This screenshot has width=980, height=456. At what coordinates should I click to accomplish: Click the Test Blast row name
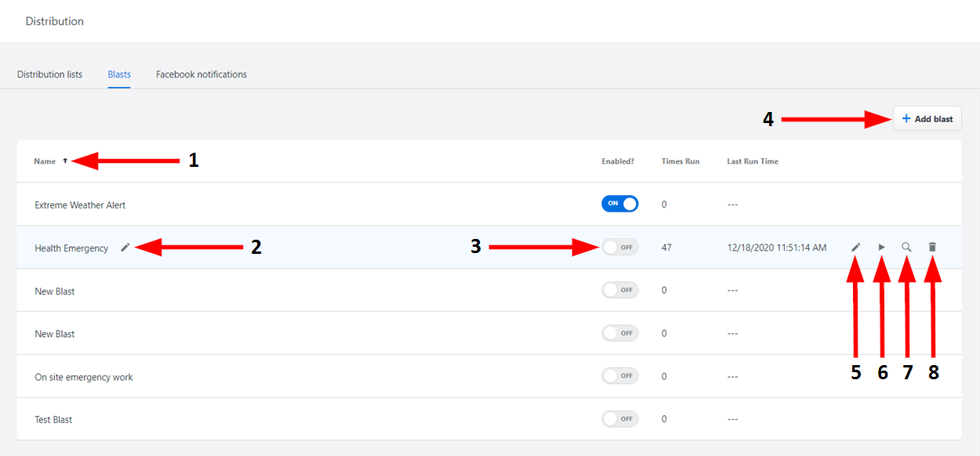click(x=53, y=420)
